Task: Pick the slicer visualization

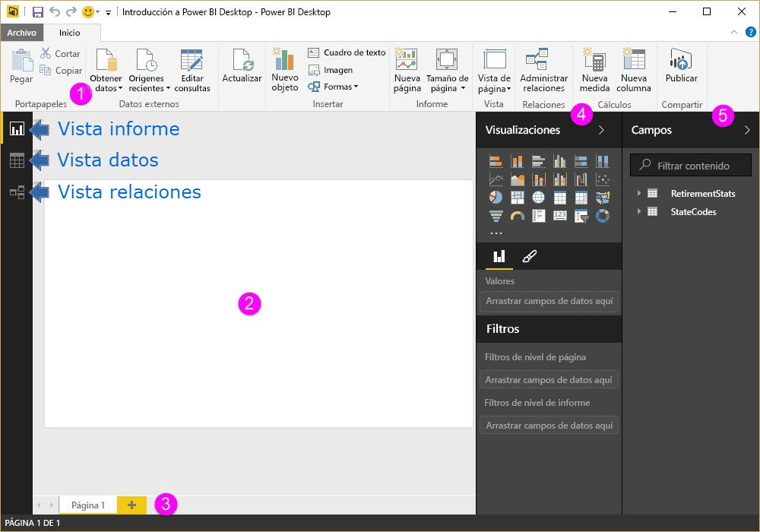Action: 581,216
